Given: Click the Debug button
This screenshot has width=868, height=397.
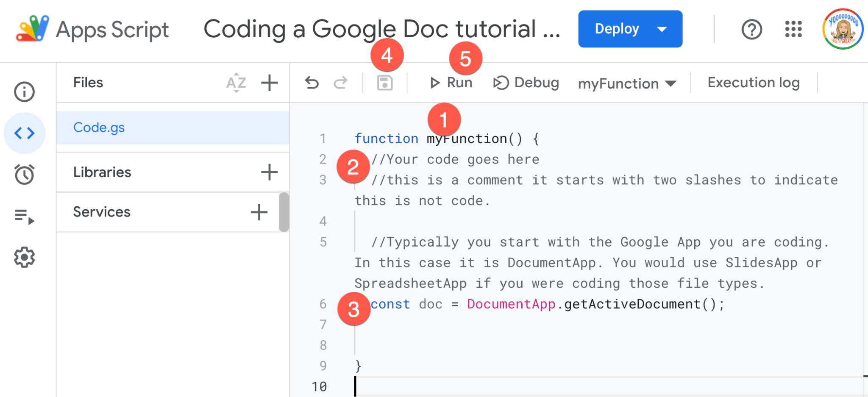Looking at the screenshot, I should coord(526,83).
